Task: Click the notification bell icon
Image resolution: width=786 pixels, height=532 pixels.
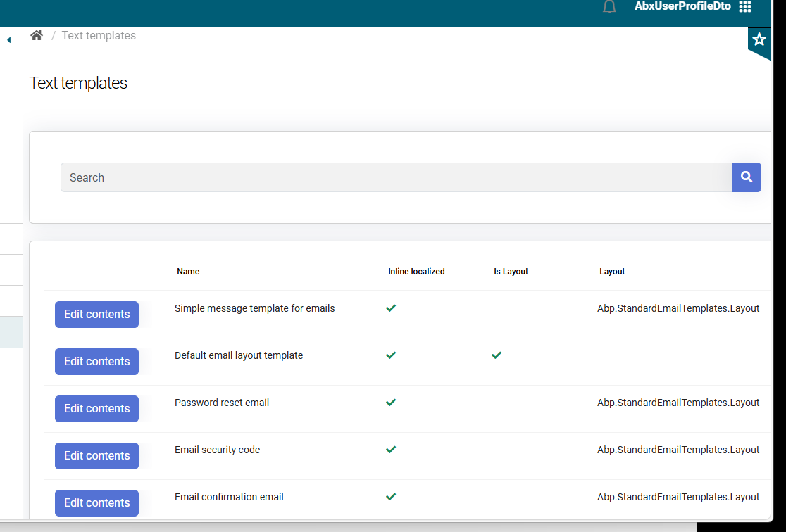Action: coord(609,7)
